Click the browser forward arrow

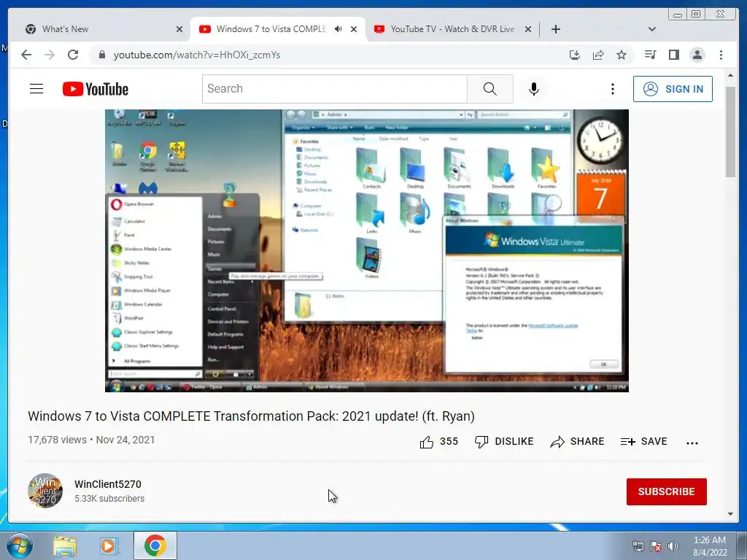[50, 55]
